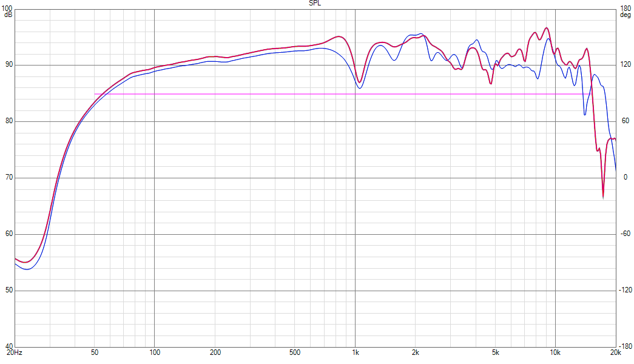Click the '120' degree axis label
Viewport: 634px width, 364px height.
click(x=625, y=65)
